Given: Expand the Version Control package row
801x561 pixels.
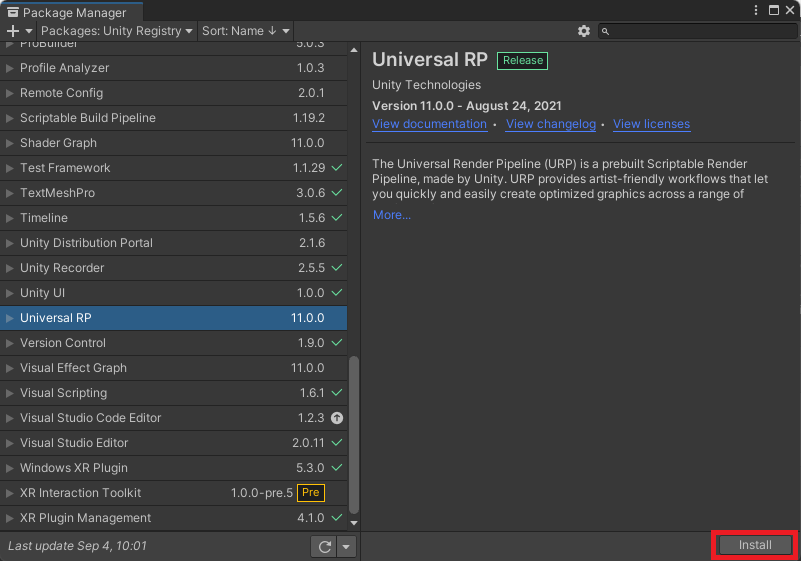Looking at the screenshot, I should point(9,343).
